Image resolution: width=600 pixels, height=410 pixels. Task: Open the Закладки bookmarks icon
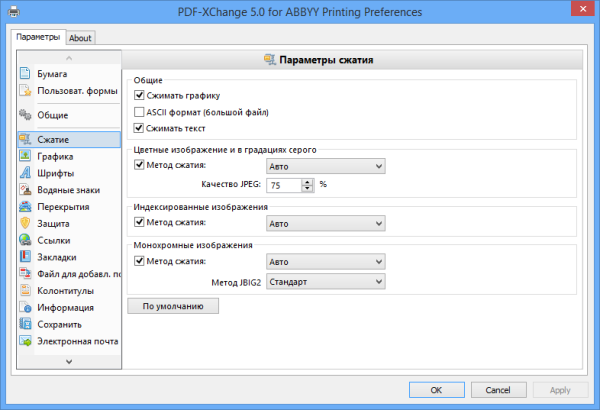click(x=26, y=257)
